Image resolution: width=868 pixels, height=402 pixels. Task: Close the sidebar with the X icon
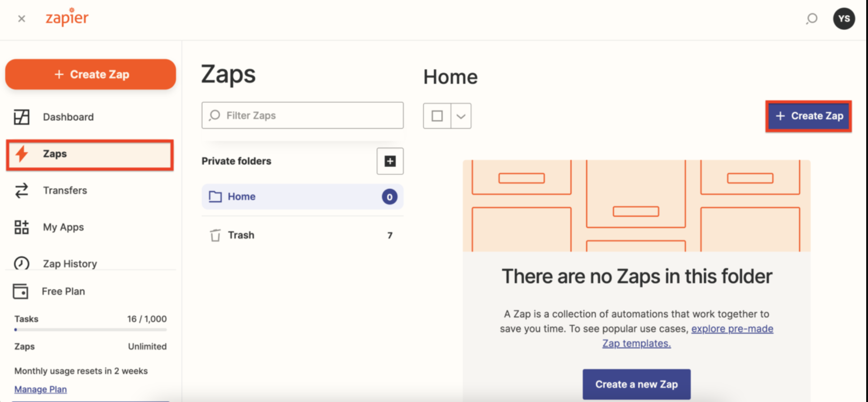coord(21,19)
